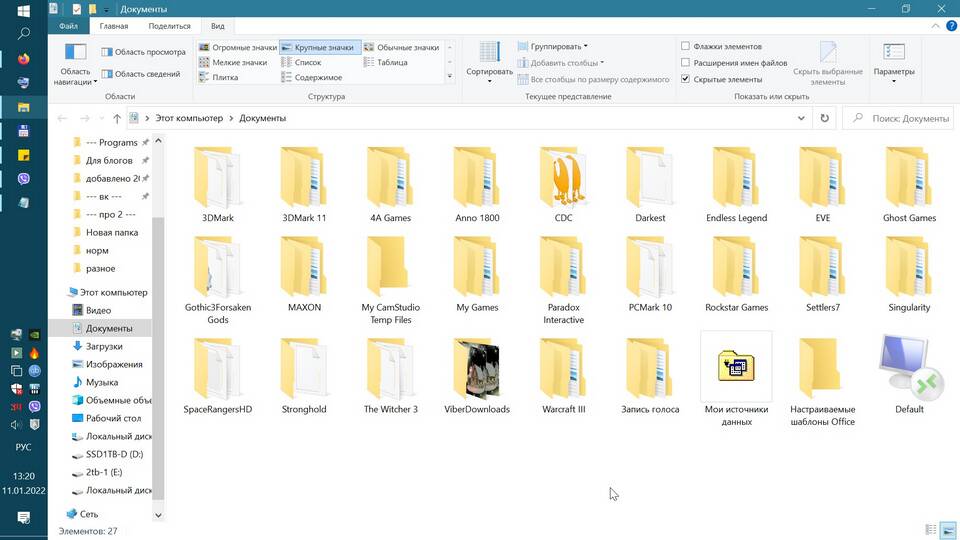Image resolution: width=960 pixels, height=540 pixels.
Task: Switch to large icons view in status bar
Action: tap(948, 530)
